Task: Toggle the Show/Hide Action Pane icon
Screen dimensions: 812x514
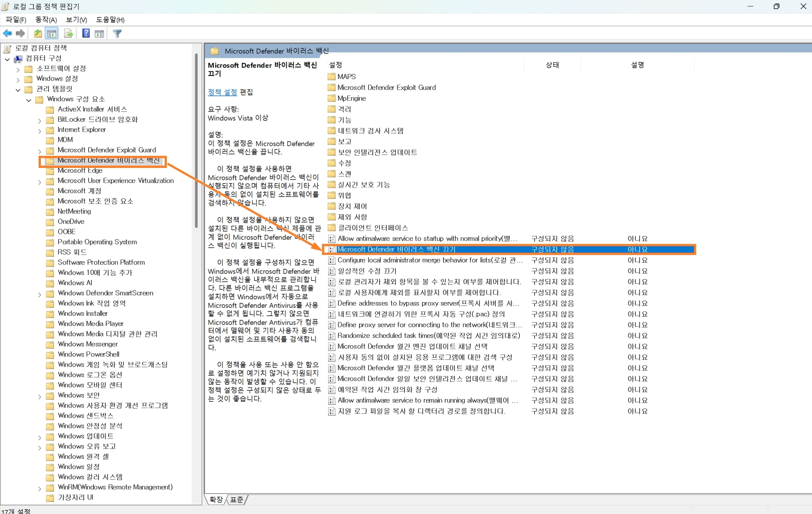Action: coord(100,34)
